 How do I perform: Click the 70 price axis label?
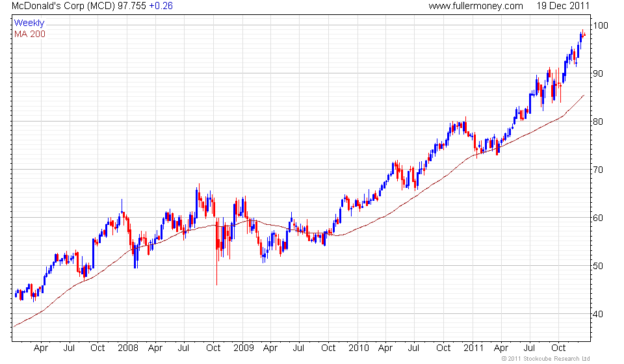tap(598, 170)
